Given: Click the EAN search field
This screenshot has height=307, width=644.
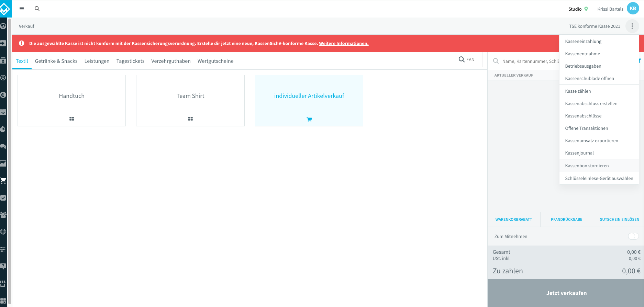Looking at the screenshot, I should pos(469,59).
